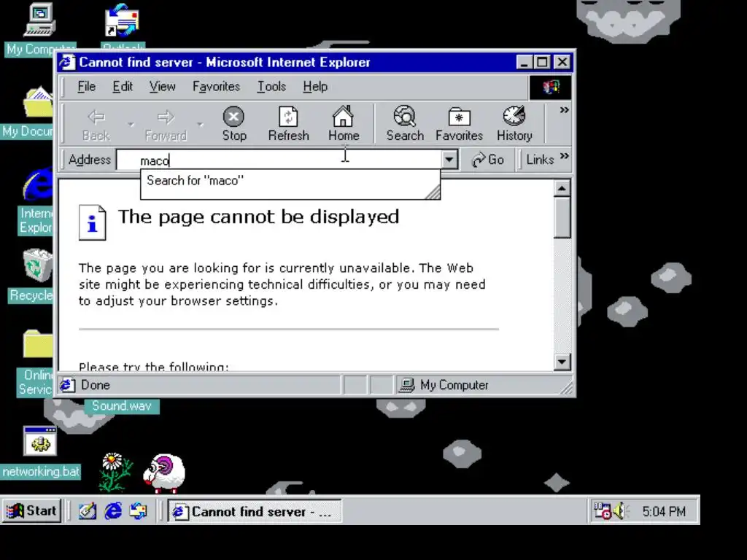
Task: Click the vertical scrollbar thumb
Action: (562, 217)
